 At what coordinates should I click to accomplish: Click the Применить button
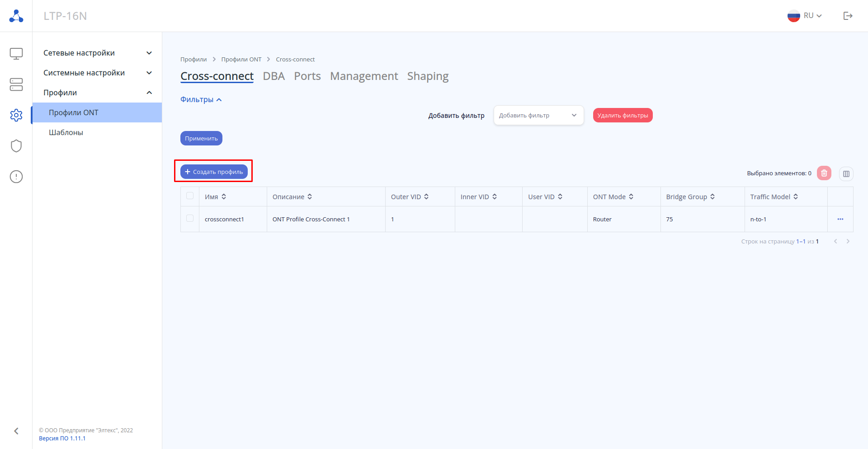point(201,138)
